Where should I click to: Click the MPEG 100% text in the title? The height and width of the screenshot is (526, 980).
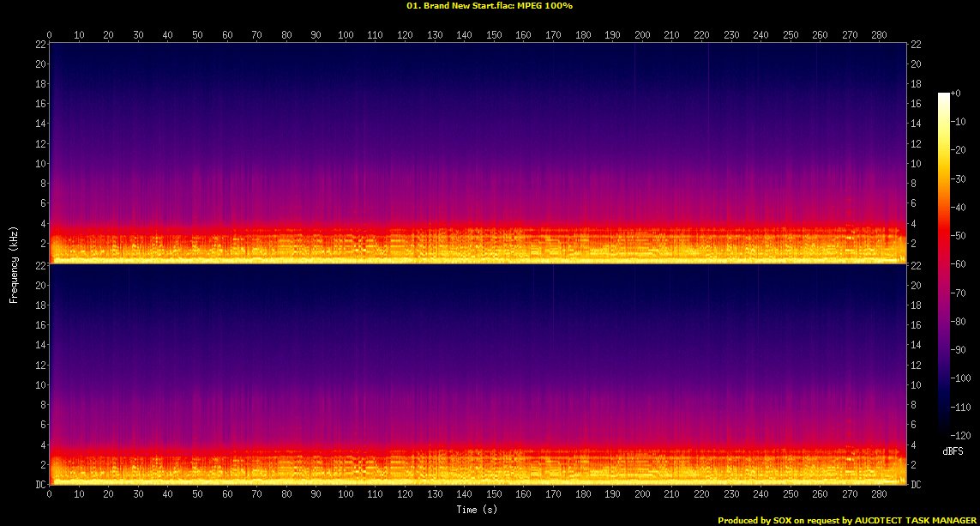(543, 5)
